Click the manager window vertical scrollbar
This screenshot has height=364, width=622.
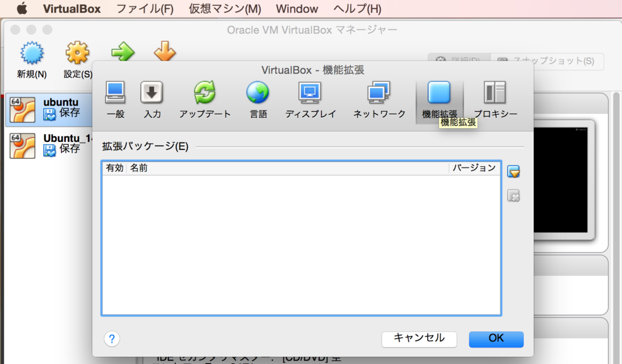click(616, 227)
